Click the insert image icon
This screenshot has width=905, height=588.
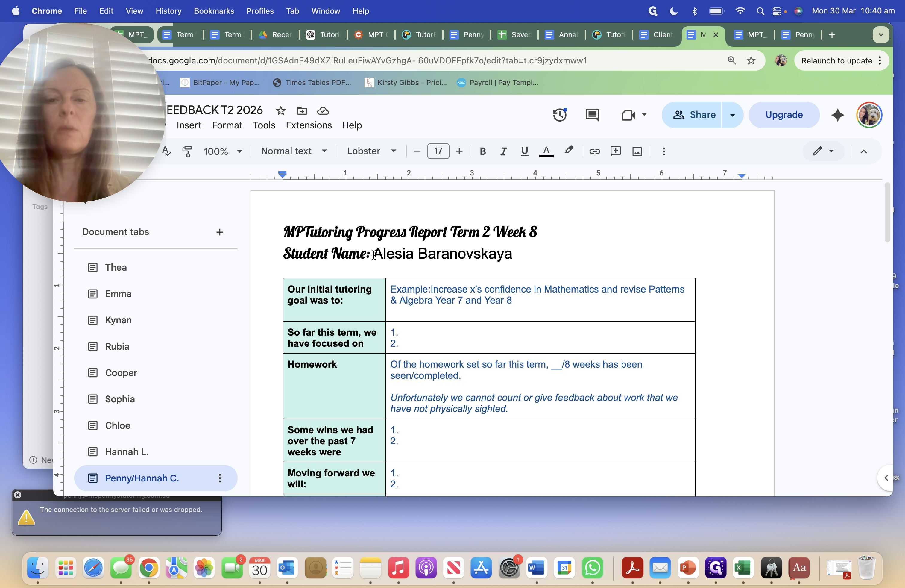(637, 151)
